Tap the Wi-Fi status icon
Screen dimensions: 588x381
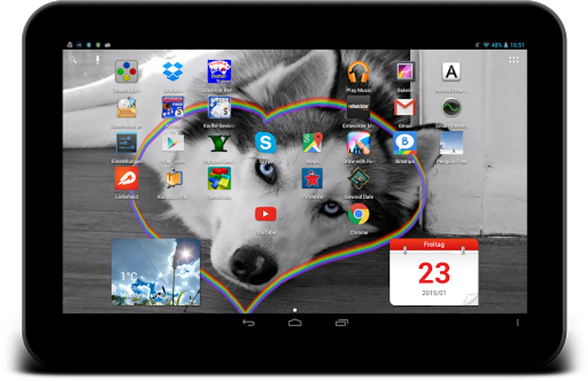point(486,45)
